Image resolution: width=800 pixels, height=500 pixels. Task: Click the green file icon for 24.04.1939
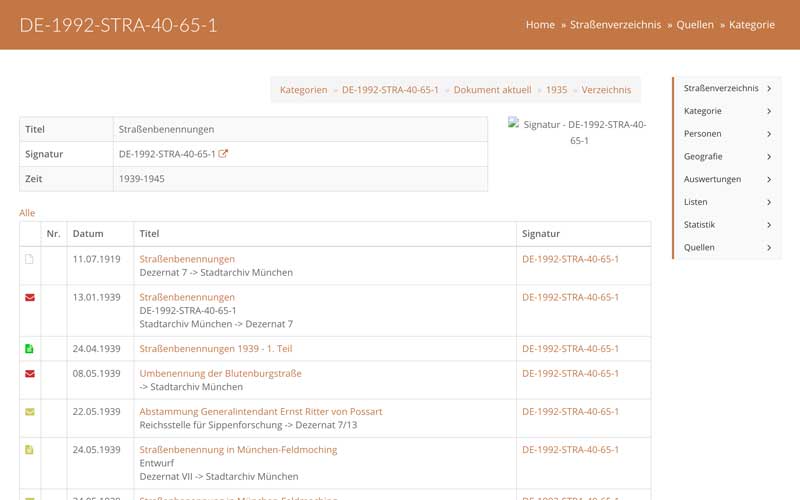(x=29, y=349)
